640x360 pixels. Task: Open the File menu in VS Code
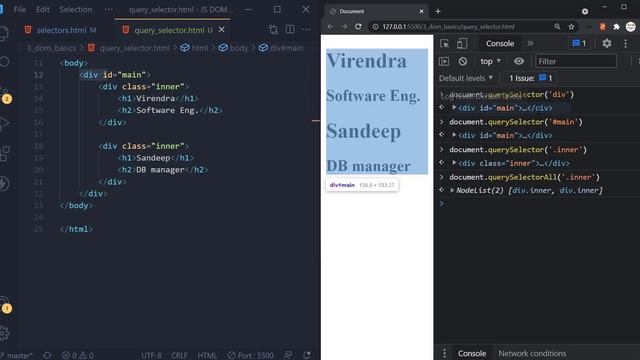pos(20,9)
